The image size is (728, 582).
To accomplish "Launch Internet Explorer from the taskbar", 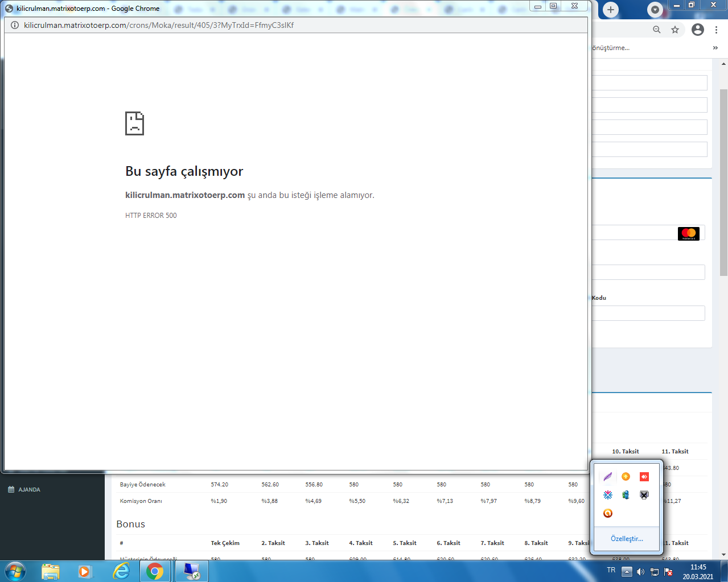I will pos(121,571).
